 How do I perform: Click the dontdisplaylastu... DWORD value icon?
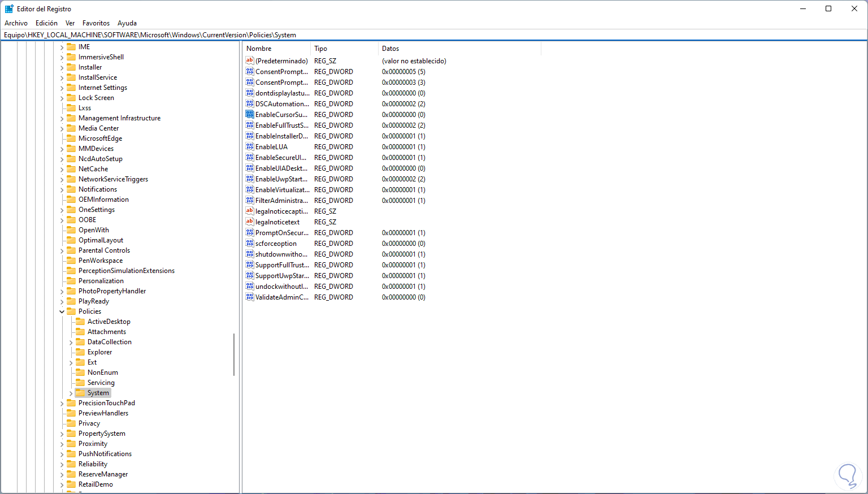[250, 93]
